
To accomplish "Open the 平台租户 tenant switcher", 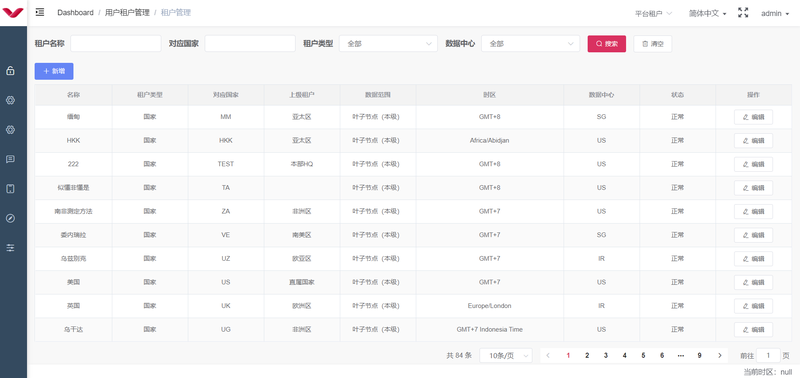I will (653, 13).
